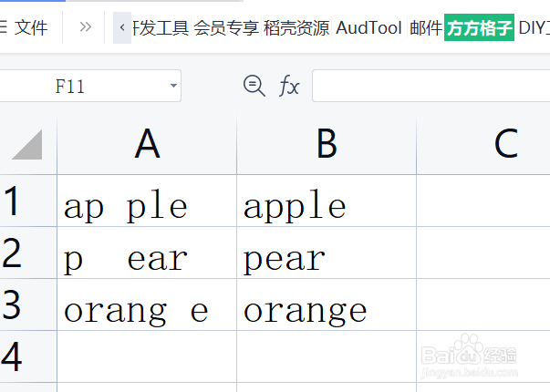The width and height of the screenshot is (550, 392).
Task: Select column C header
Action: pos(483,144)
